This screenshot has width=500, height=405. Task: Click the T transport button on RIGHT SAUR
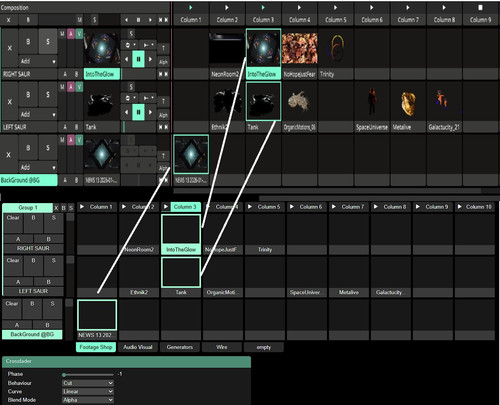click(163, 49)
